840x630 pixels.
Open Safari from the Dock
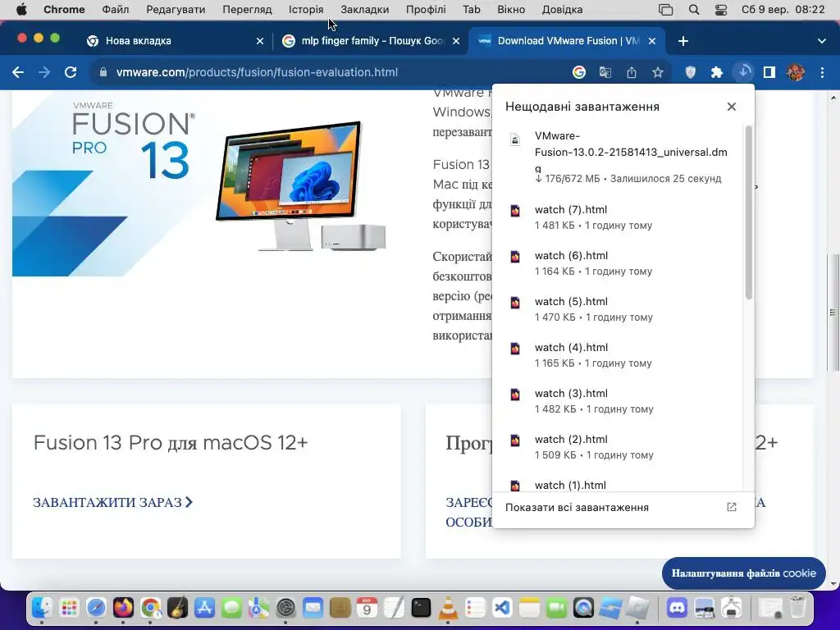97,608
